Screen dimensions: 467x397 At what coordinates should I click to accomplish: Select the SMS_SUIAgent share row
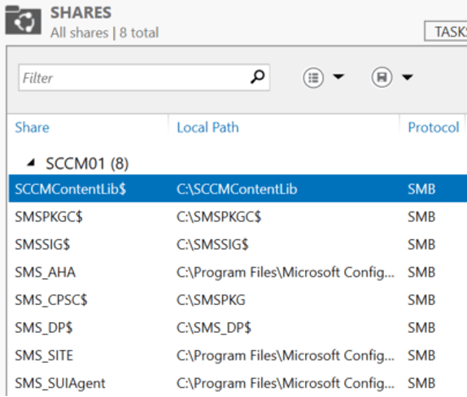click(x=238, y=383)
